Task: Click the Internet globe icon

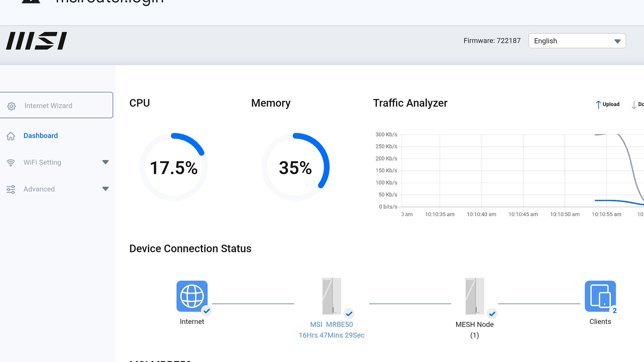Action: pos(192,296)
